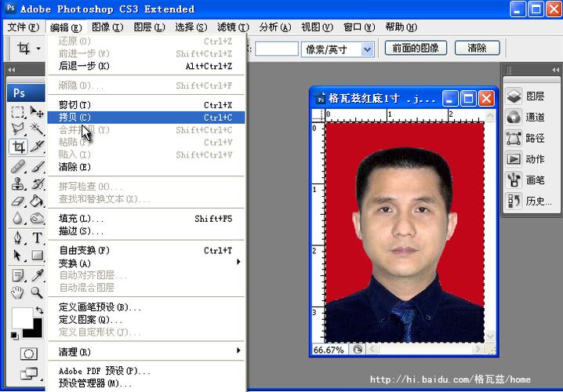Choose 拷贝(C) in the Edit menu

coord(146,118)
